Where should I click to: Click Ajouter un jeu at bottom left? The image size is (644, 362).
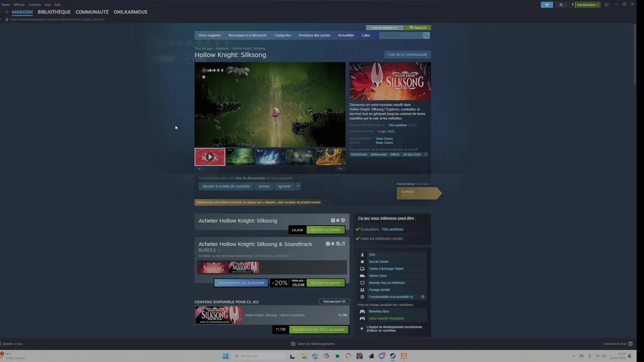tap(12, 344)
